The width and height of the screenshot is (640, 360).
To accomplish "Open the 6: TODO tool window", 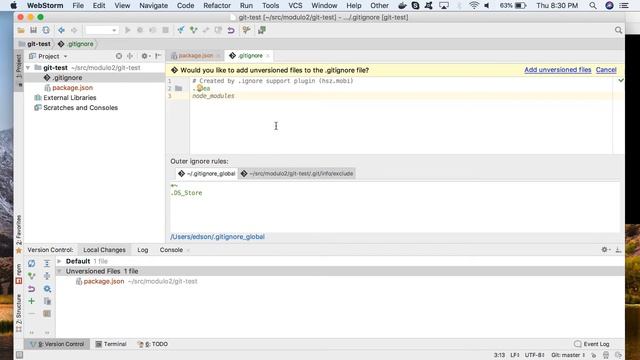I will pyautogui.click(x=153, y=344).
